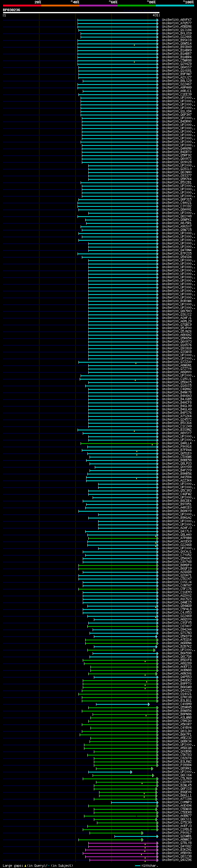Image resolution: width=197 pixels, height=868 pixels.
Task: Select the UniRef100_O22467 label
Action: (x=177, y=84)
